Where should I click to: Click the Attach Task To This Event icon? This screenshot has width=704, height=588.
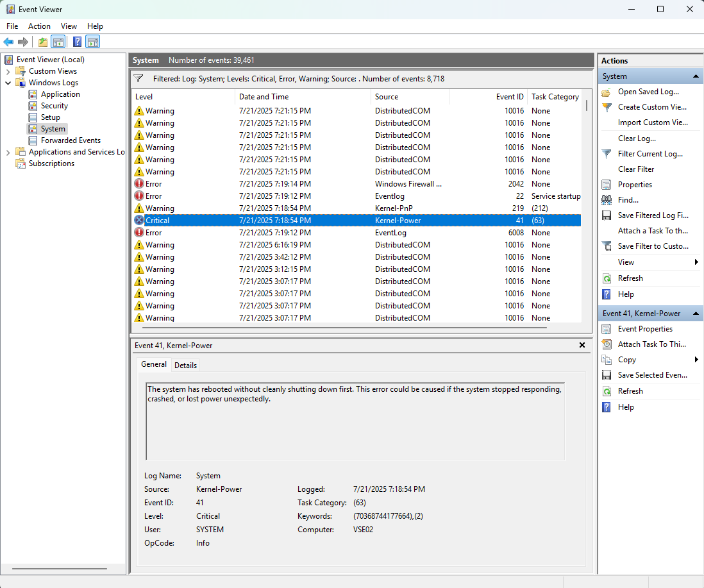click(607, 344)
